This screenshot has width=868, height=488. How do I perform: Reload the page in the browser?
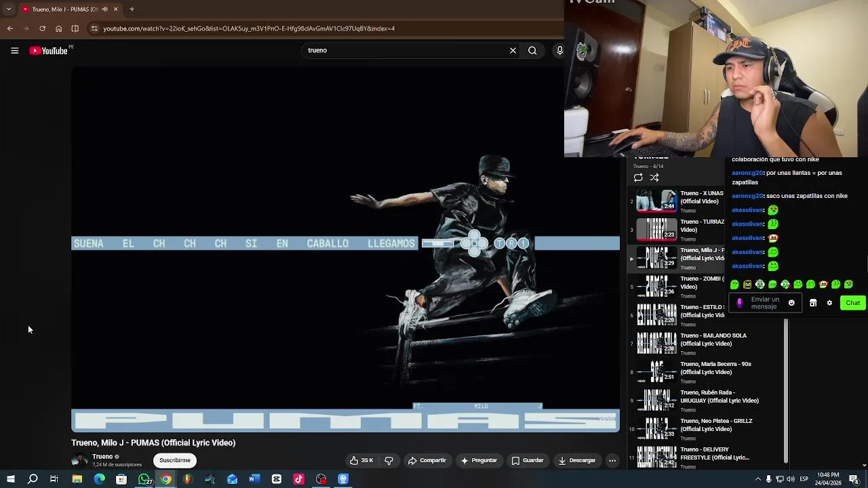point(42,28)
